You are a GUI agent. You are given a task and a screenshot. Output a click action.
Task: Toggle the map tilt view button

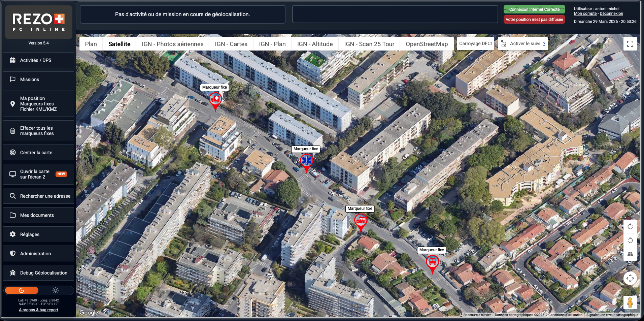[x=630, y=254]
